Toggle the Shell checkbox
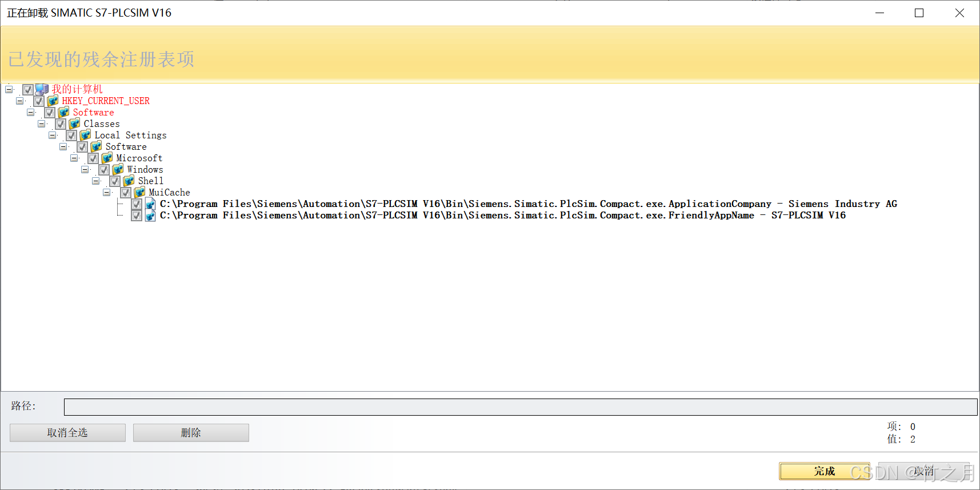This screenshot has height=490, width=980. coord(115,181)
